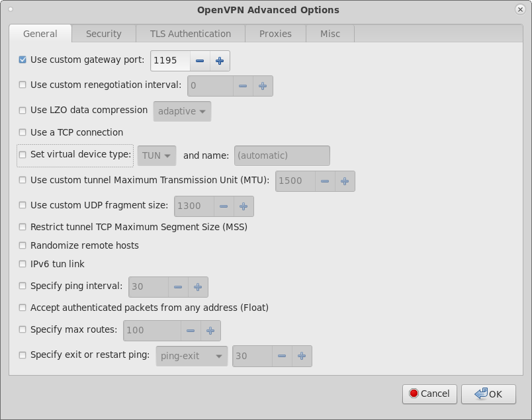Check Restrict tunnel TCP Maximum Segment Size
Screen dimensions: 532x420
pos(22,227)
